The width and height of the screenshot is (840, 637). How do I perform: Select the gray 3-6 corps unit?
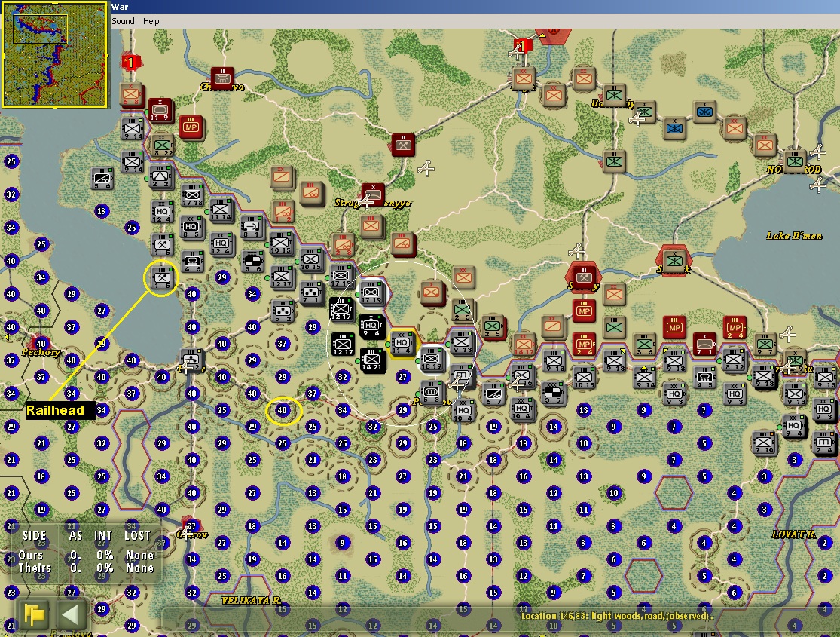(252, 261)
